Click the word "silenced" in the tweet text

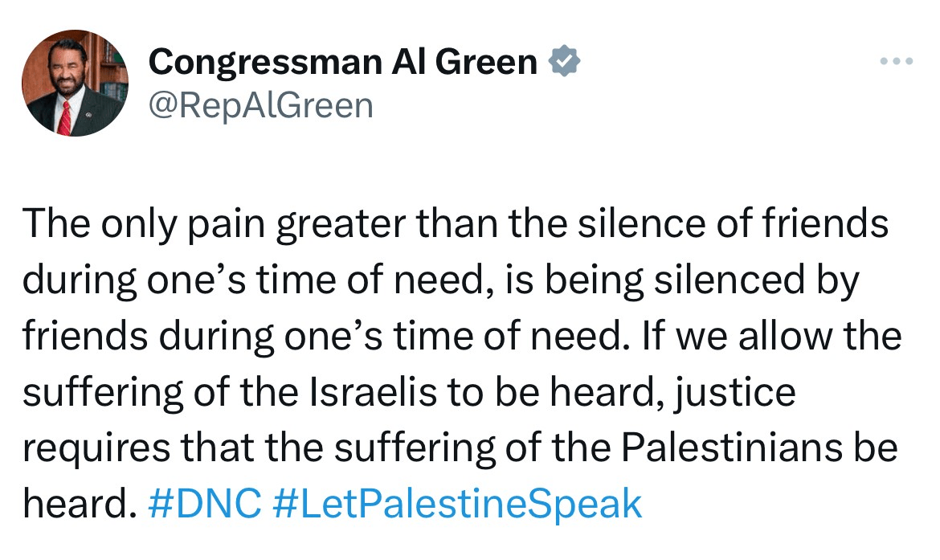[x=740, y=281]
